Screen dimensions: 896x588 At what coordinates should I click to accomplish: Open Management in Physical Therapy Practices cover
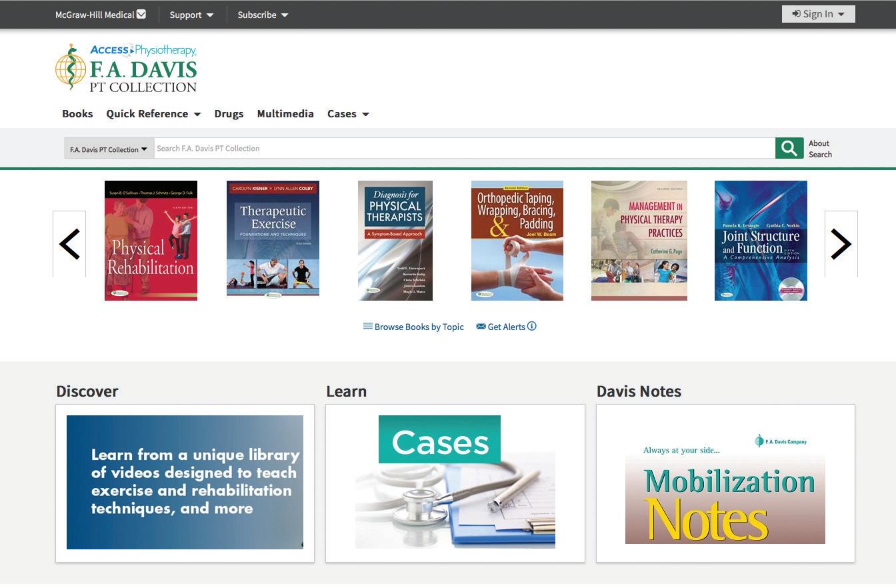click(x=639, y=241)
